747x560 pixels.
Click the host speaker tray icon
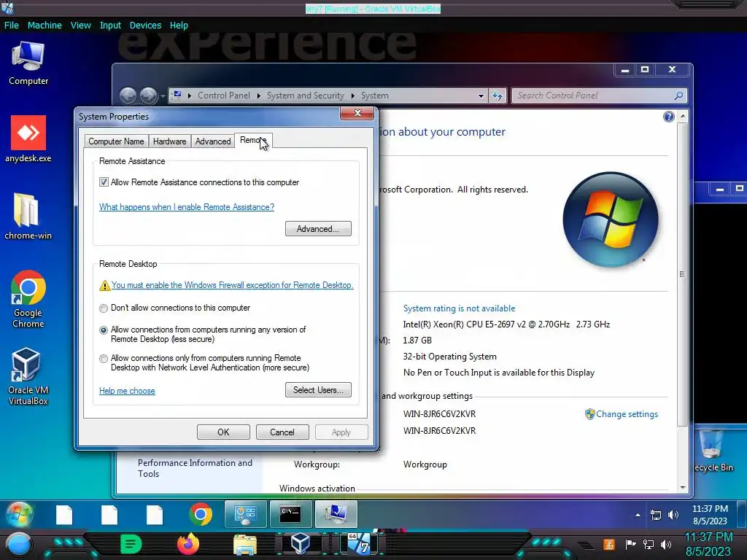(666, 544)
